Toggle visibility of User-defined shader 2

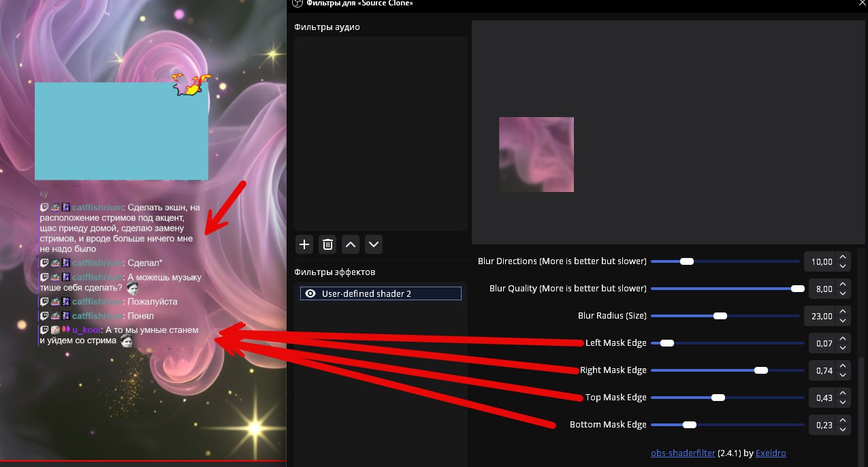310,293
